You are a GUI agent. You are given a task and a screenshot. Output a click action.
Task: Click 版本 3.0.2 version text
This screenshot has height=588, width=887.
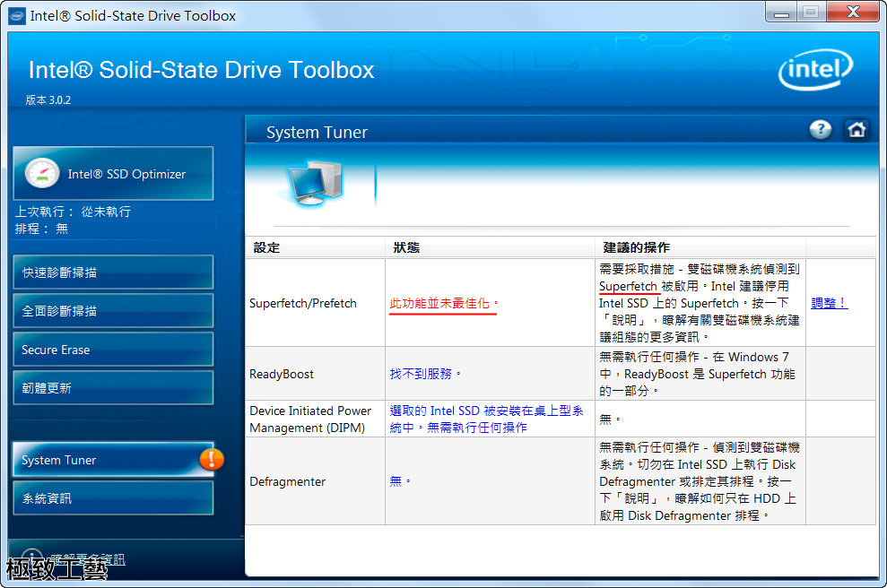tap(48, 100)
